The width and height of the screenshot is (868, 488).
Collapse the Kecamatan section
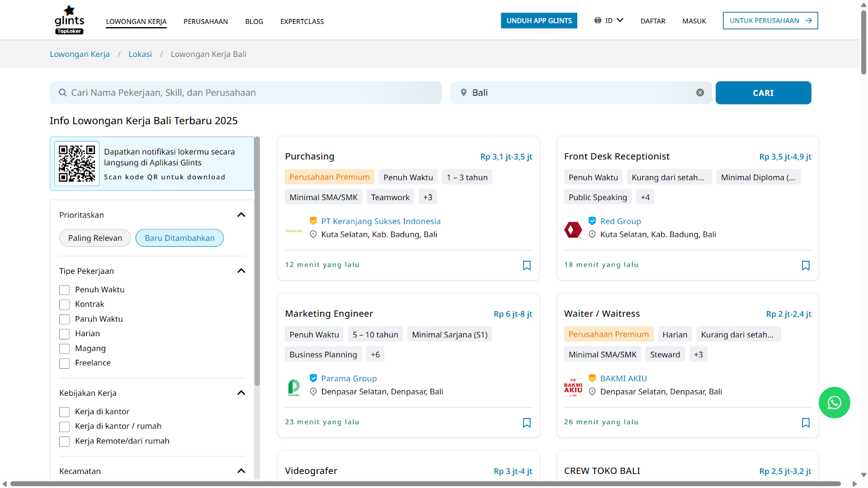pyautogui.click(x=241, y=471)
